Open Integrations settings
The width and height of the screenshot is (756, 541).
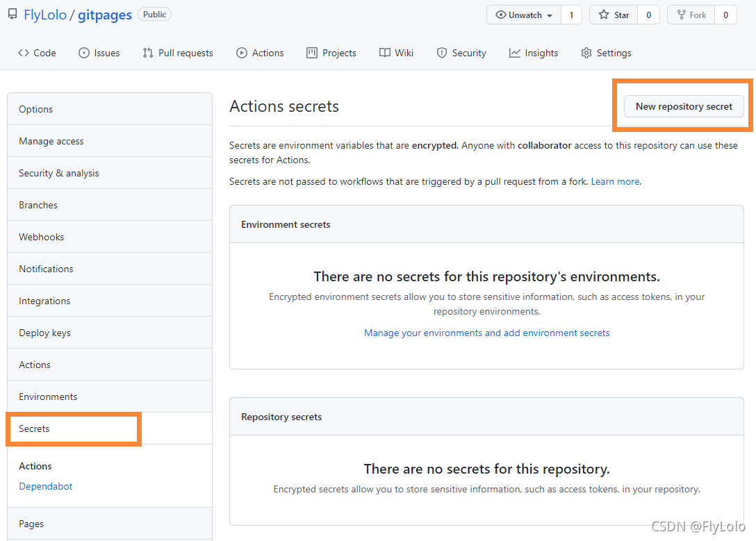(x=110, y=301)
